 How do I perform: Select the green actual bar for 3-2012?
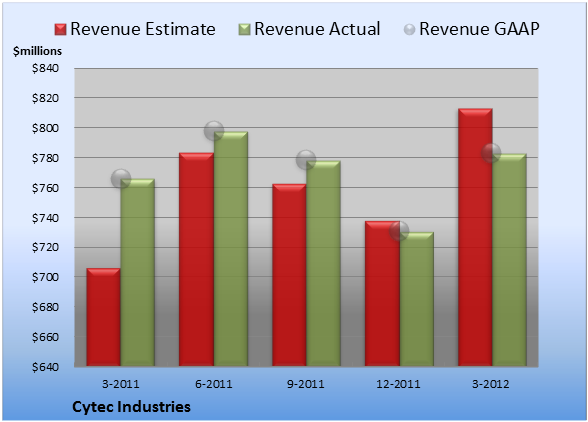click(x=509, y=260)
